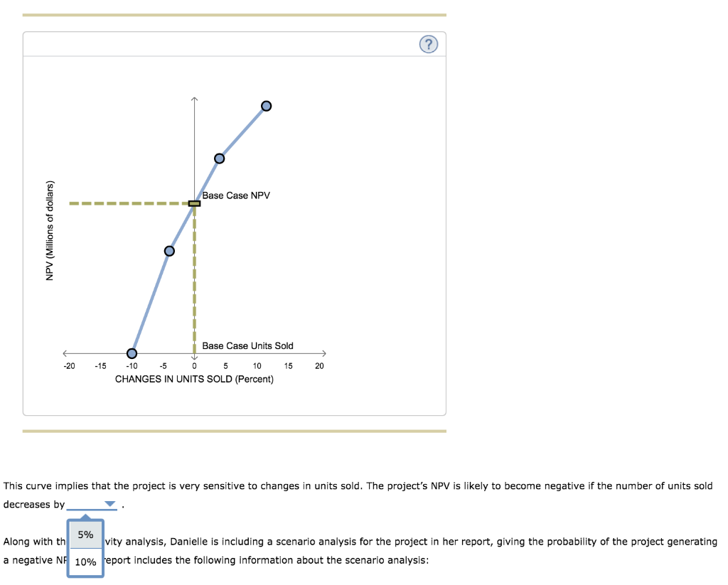
Task: Select the Base Case NPV marker square
Action: pyautogui.click(x=193, y=204)
